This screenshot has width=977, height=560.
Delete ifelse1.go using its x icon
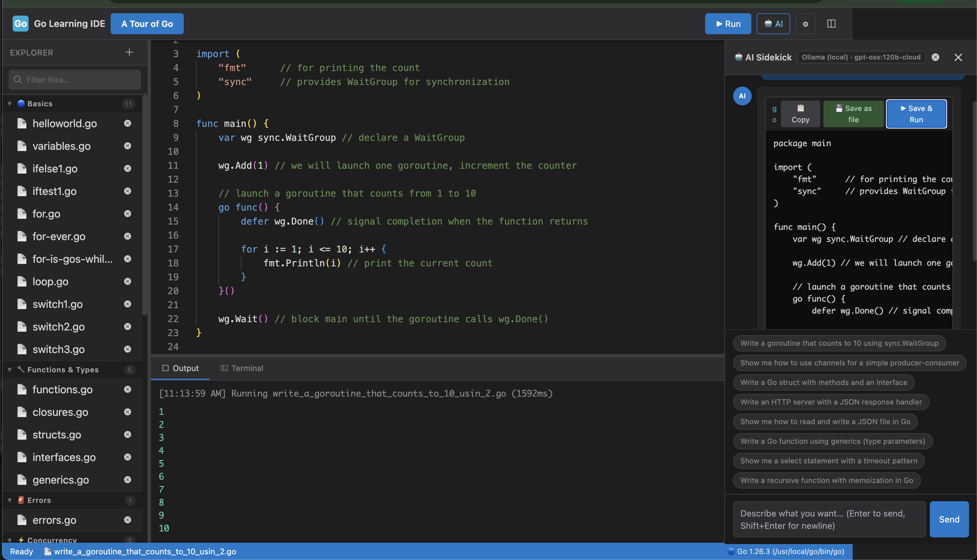pos(128,168)
